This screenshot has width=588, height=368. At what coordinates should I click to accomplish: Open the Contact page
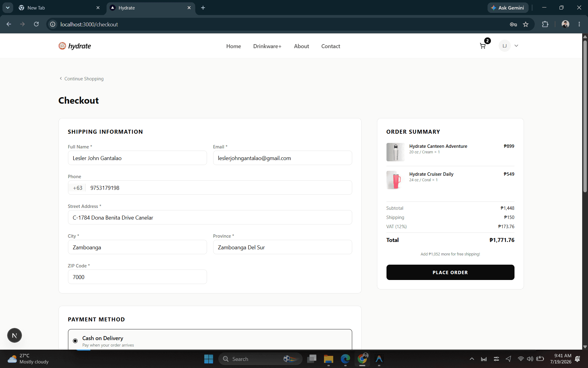tap(331, 46)
